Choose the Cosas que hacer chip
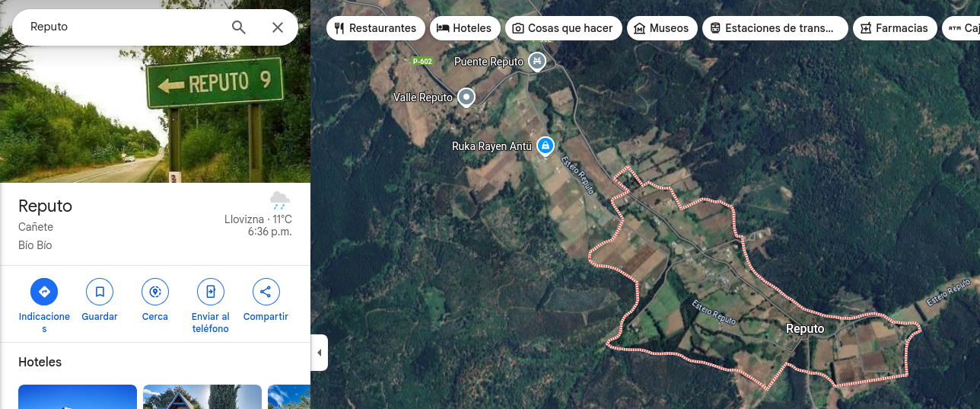Screen dimensions: 980x409 [564, 28]
